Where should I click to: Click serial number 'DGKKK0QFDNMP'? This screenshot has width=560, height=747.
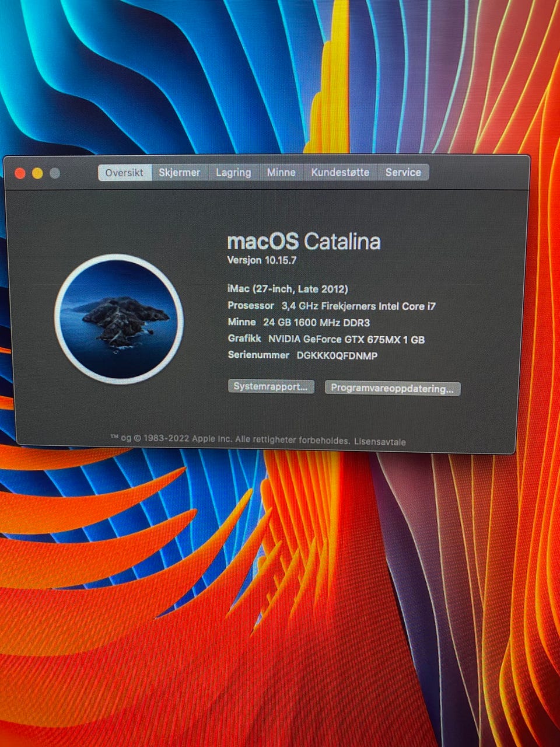pos(337,355)
